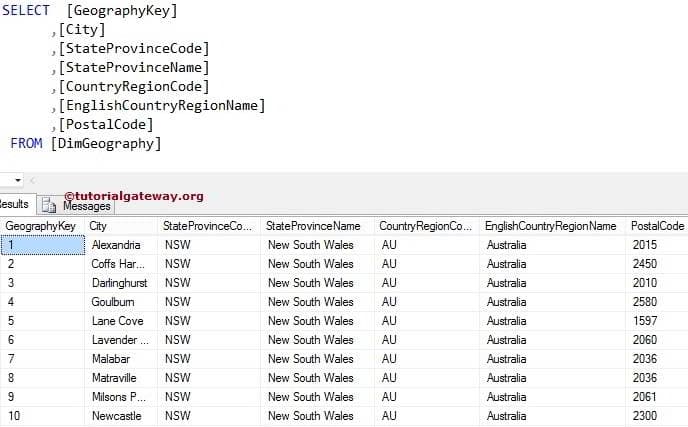
Task: Select the Newcastle city cell
Action: point(116,416)
